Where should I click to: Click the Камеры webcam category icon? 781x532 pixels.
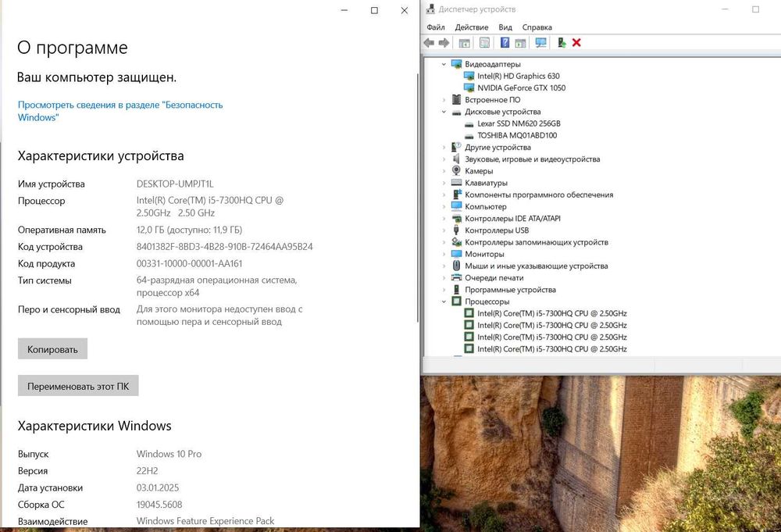(456, 170)
